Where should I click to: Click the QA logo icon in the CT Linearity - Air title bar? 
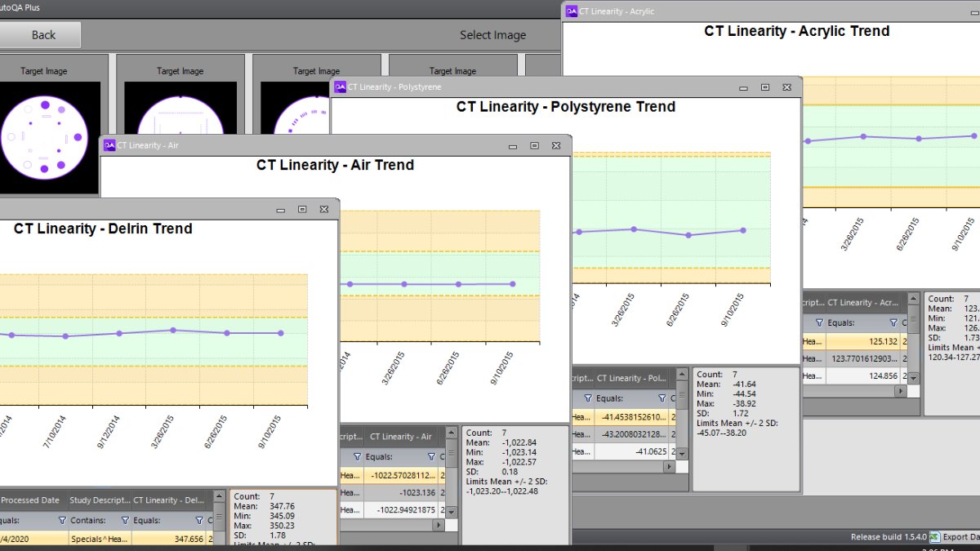(x=109, y=145)
